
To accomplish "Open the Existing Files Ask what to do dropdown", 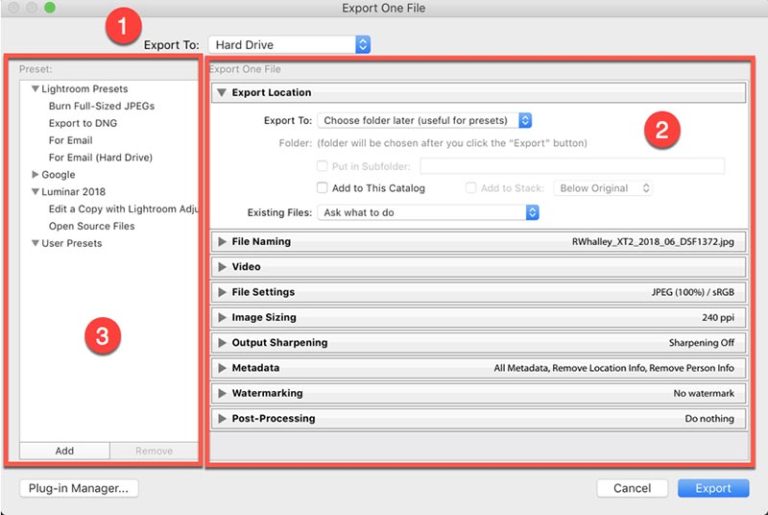I will click(428, 213).
